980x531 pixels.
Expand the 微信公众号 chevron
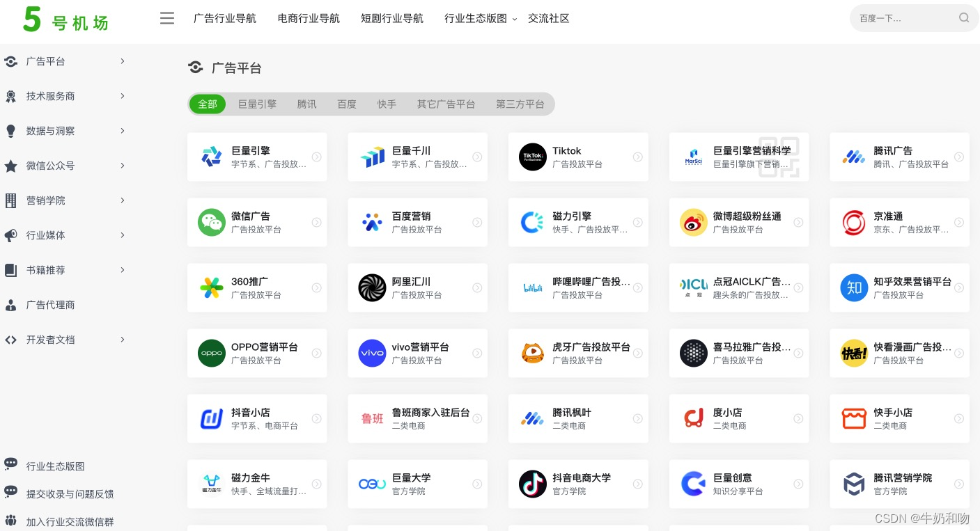[x=123, y=166]
